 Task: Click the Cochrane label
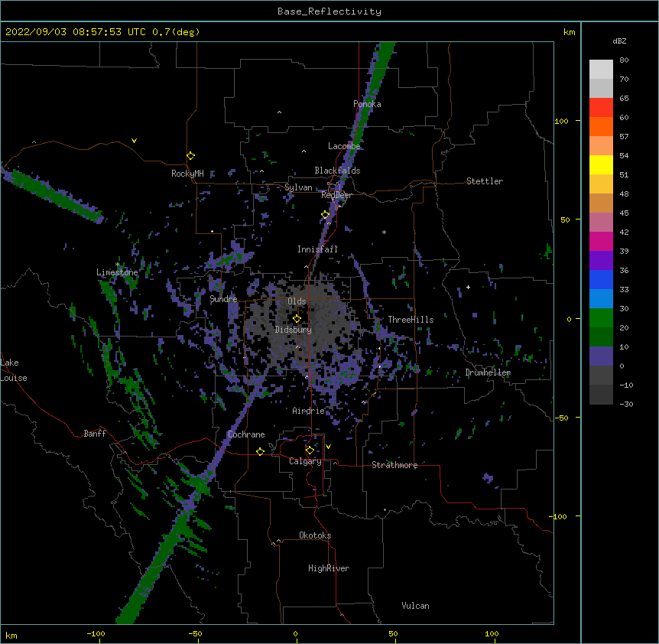(x=246, y=434)
